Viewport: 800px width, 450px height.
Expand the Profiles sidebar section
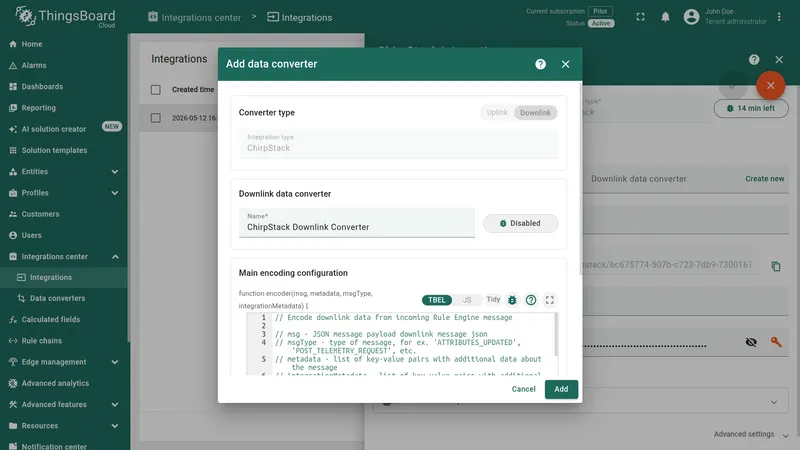(x=64, y=193)
